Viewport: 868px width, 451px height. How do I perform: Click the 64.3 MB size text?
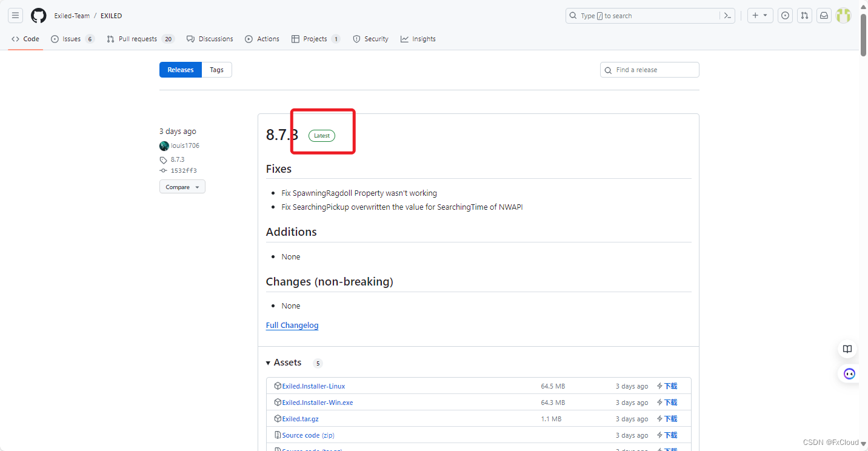pos(553,403)
